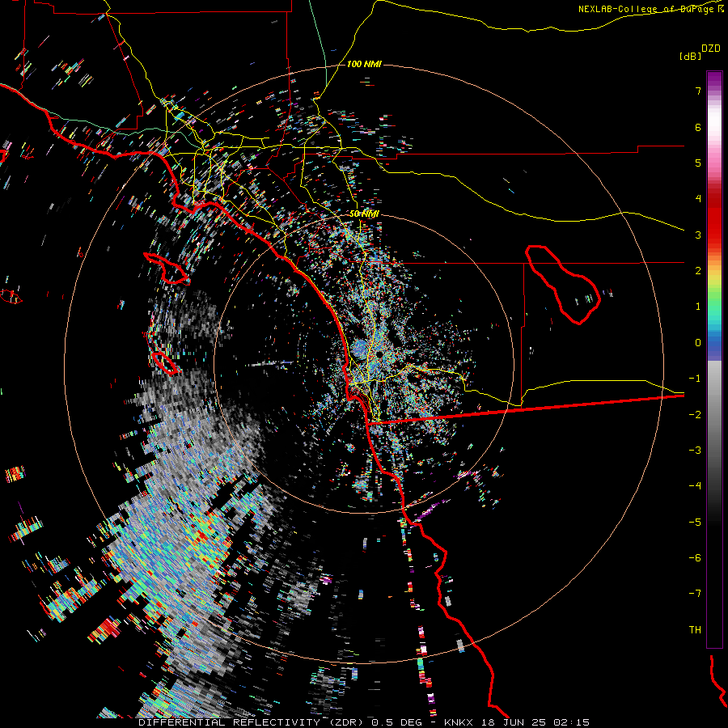Click the 5 value on the dB scale
This screenshot has height=728, width=728.
click(x=698, y=163)
